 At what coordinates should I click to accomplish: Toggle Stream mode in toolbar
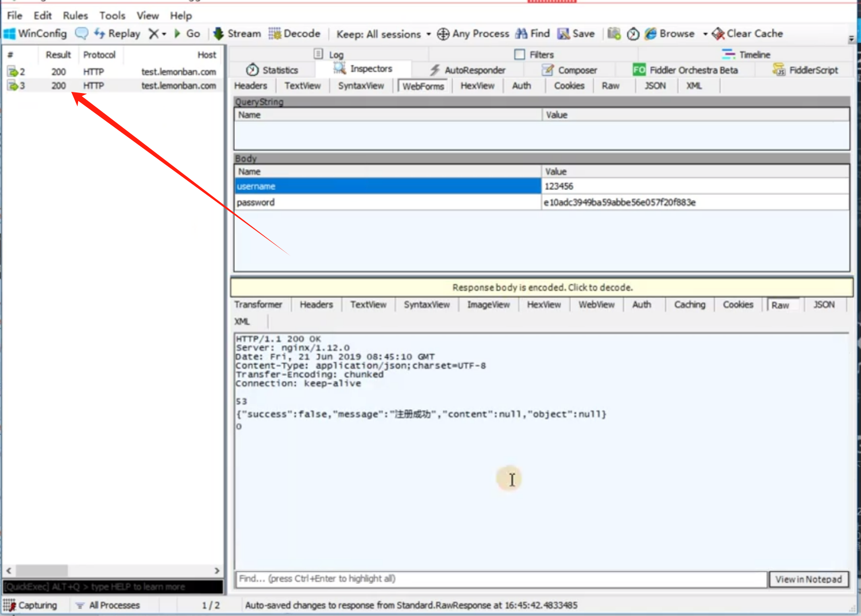237,34
